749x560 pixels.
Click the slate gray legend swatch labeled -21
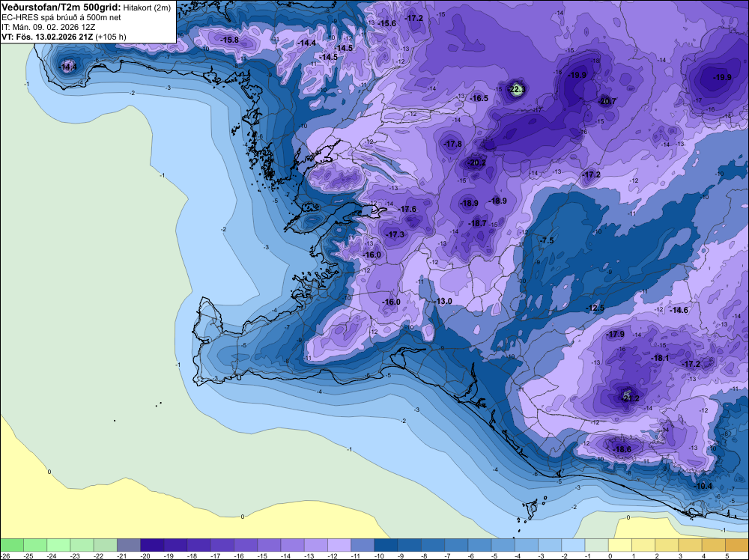(x=129, y=545)
